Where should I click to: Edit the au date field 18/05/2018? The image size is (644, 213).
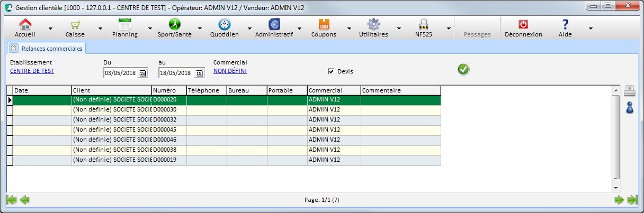[177, 73]
